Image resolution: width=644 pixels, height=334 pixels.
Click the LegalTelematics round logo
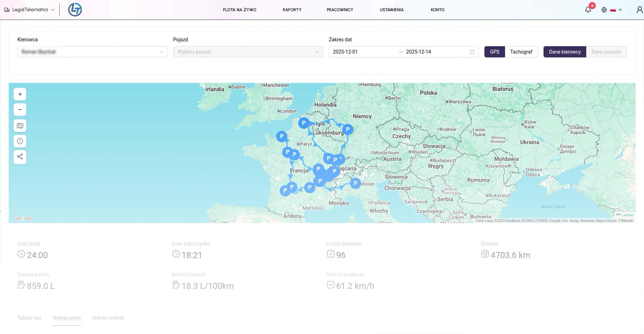[x=75, y=10]
